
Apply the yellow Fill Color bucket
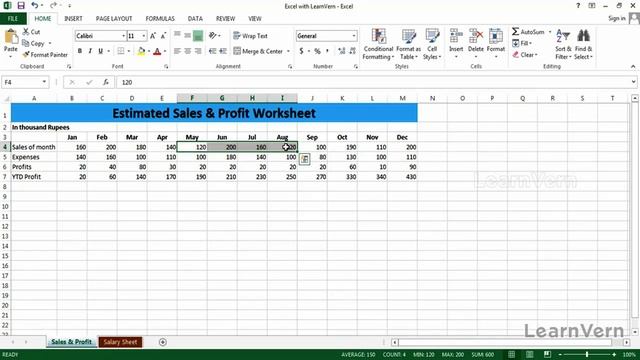coord(141,51)
